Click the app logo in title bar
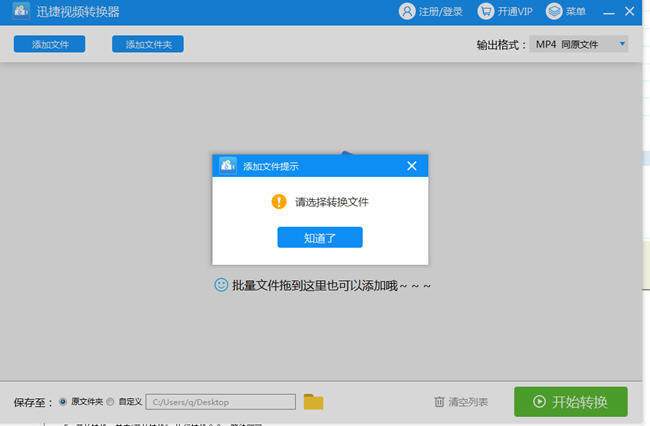650x426 pixels. (x=21, y=11)
